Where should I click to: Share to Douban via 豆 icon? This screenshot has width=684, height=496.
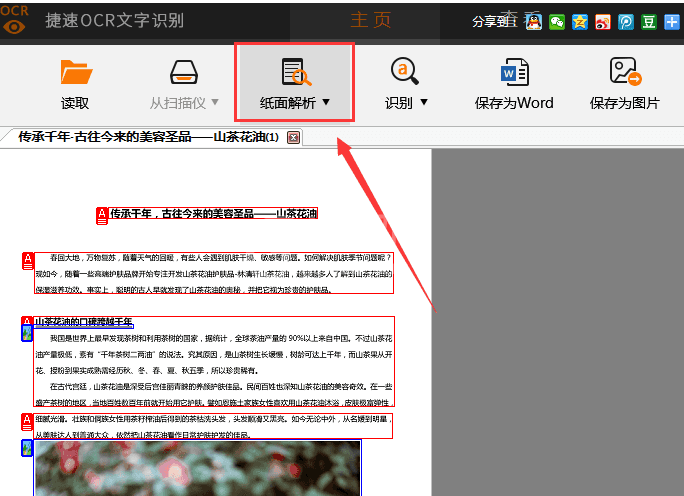[649, 22]
